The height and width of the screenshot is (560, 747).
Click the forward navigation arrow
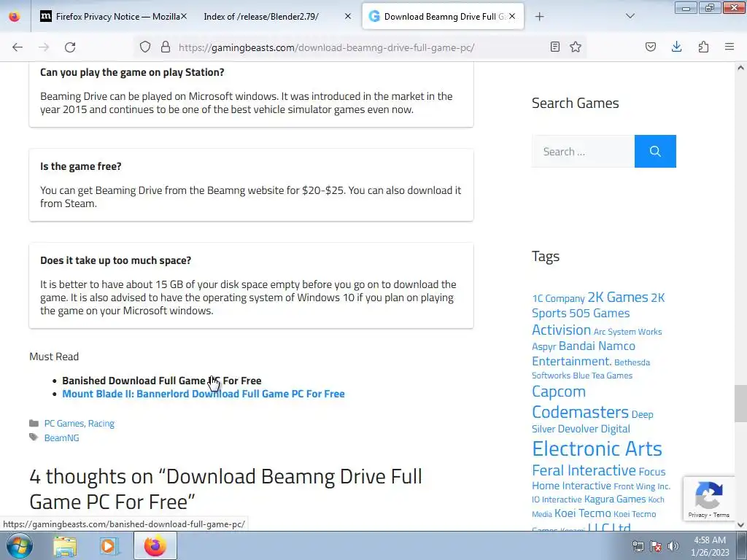coord(44,47)
